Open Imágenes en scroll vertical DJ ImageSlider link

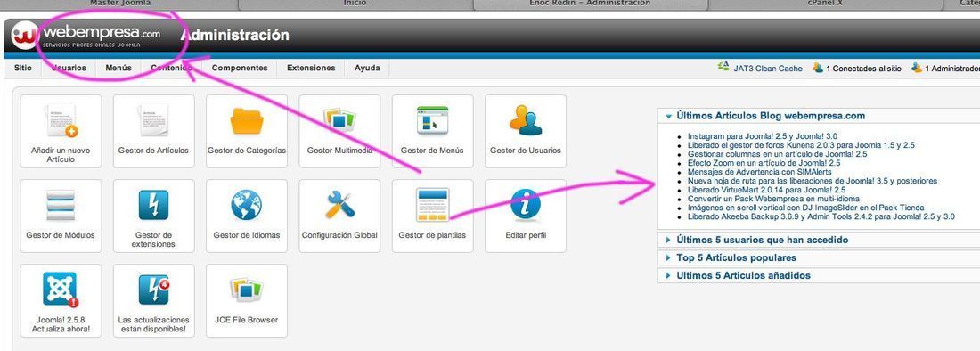805,208
